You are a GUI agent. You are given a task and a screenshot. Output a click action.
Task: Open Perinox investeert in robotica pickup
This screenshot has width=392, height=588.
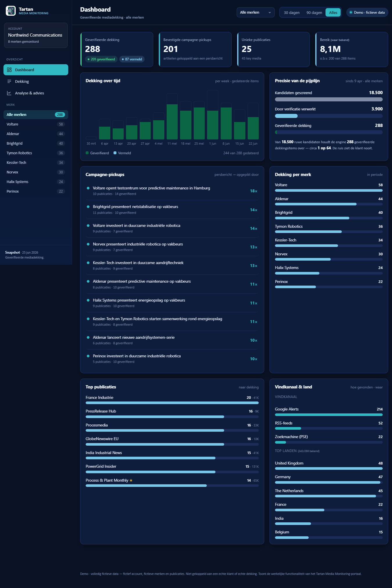click(172, 359)
